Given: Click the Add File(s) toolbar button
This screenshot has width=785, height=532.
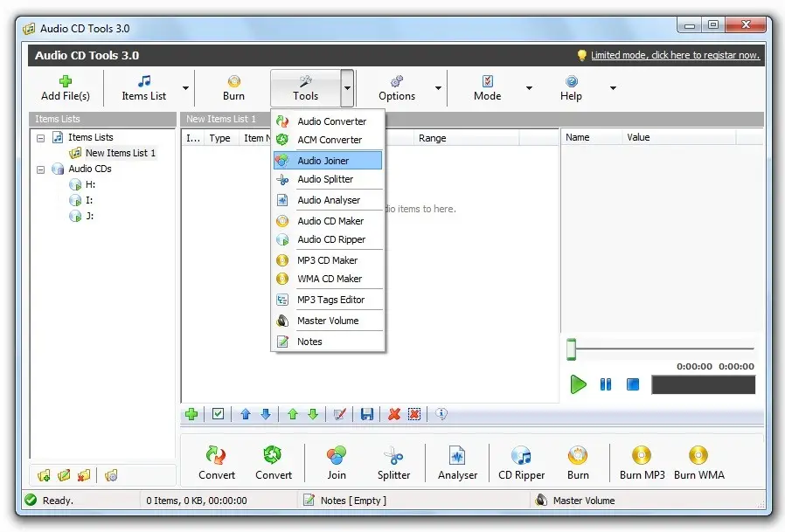Looking at the screenshot, I should click(66, 88).
